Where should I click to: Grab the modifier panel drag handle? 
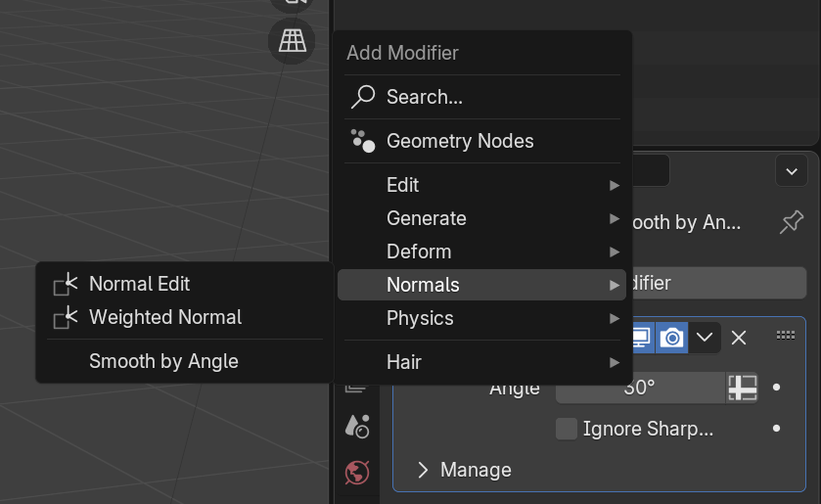786,335
